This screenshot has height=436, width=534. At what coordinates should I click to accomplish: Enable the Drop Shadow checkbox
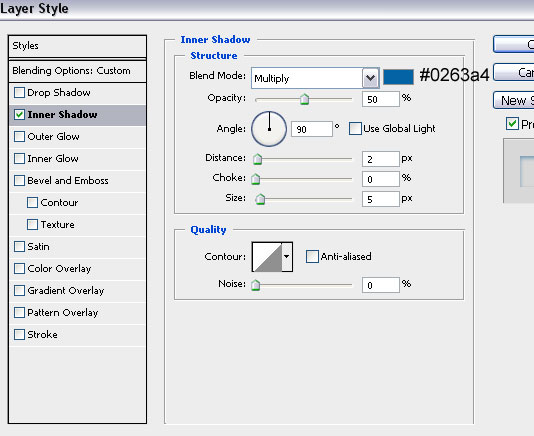pos(19,93)
